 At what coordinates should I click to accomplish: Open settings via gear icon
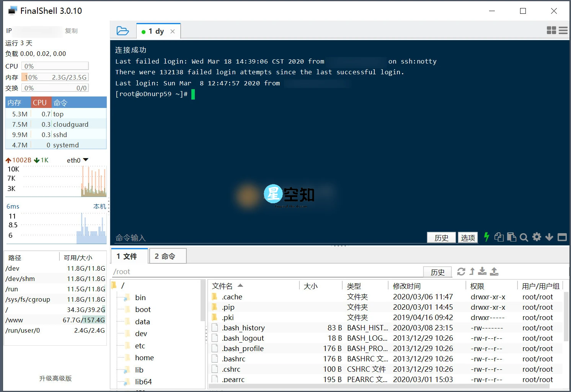pos(537,237)
